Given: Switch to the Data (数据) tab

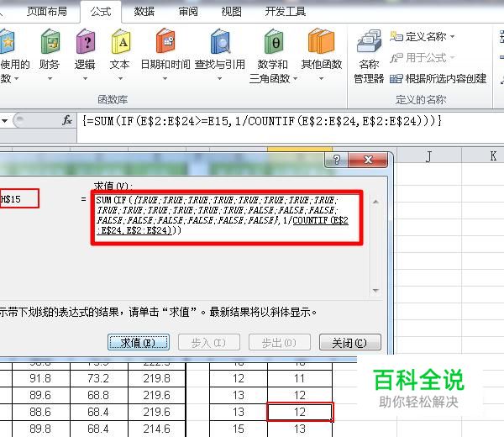Looking at the screenshot, I should coord(144,12).
